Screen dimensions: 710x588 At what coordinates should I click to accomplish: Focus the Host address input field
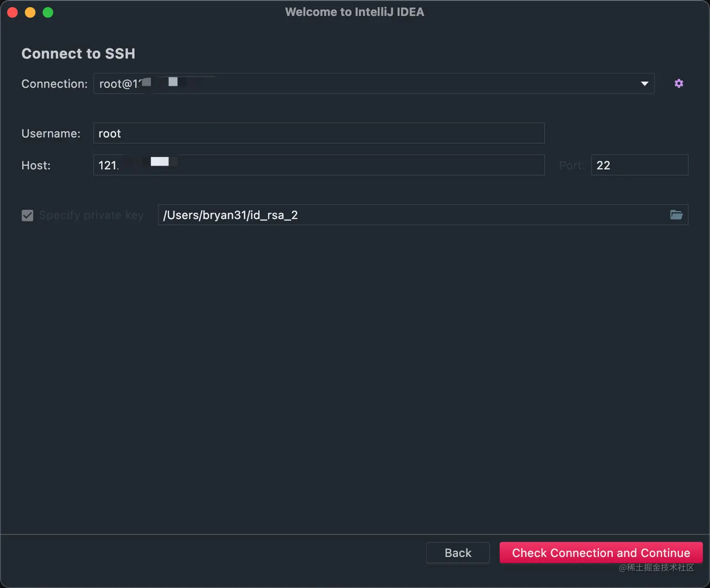pos(319,165)
